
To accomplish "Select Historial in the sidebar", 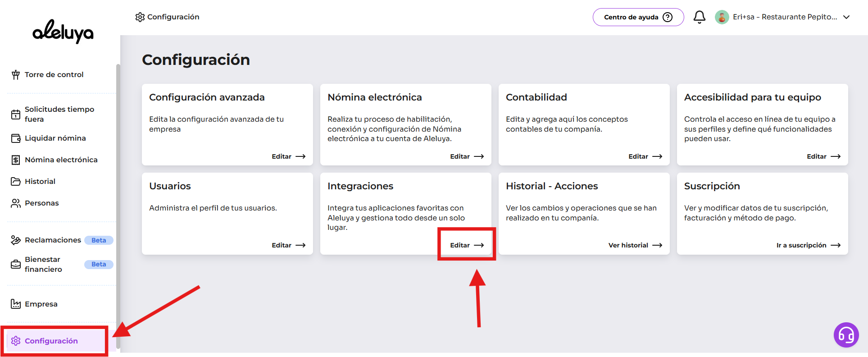I will point(40,182).
